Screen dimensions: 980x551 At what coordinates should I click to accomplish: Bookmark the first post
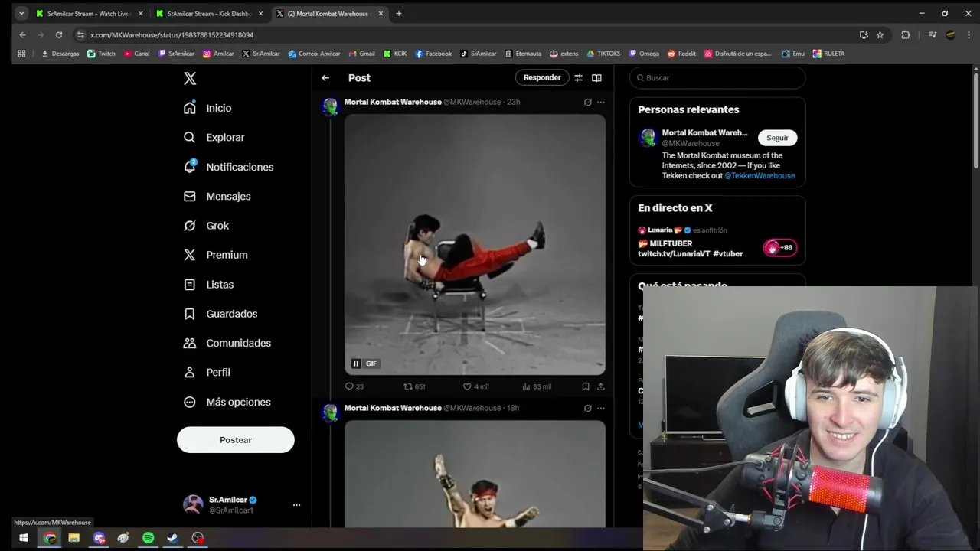[x=586, y=386]
